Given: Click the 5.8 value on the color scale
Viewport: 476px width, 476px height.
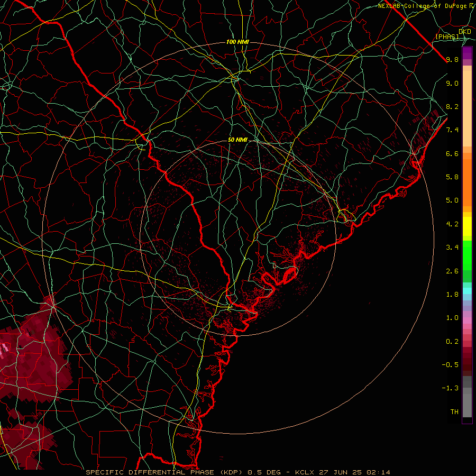Looking at the screenshot, I should click(x=452, y=177).
